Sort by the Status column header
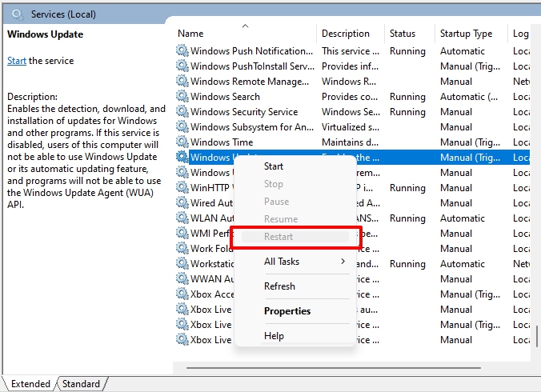Viewport: 541px width, 392px height. [x=410, y=34]
